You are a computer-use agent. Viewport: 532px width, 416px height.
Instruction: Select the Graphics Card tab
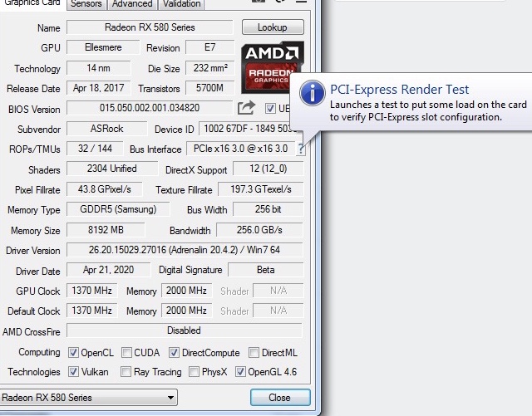[32, 3]
